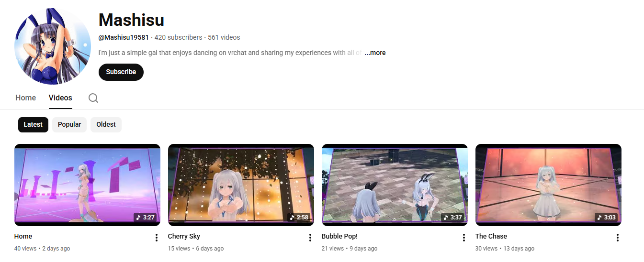Click the 420 subscribers count text
Viewport: 644px width, 262px height.
click(178, 37)
